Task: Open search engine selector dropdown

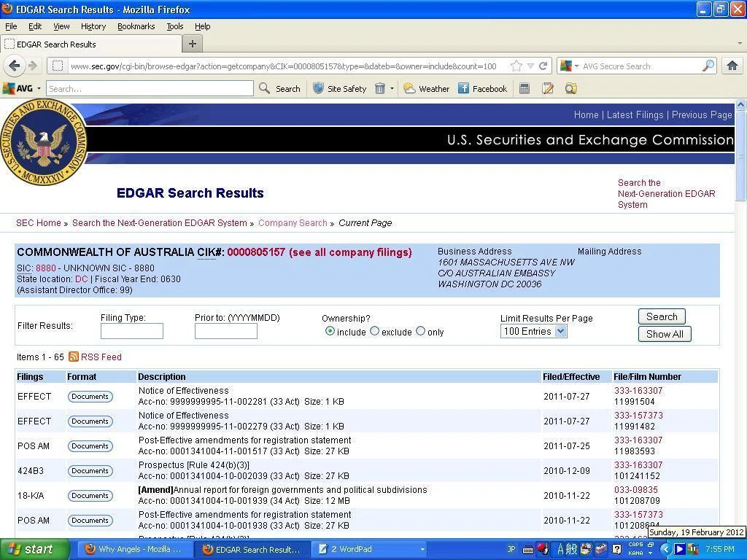Action: point(569,66)
